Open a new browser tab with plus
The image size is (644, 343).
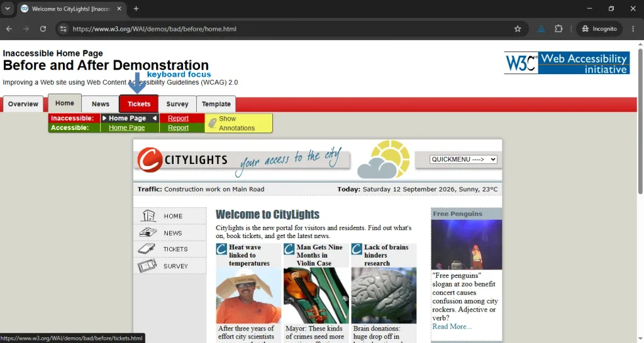[x=136, y=9]
